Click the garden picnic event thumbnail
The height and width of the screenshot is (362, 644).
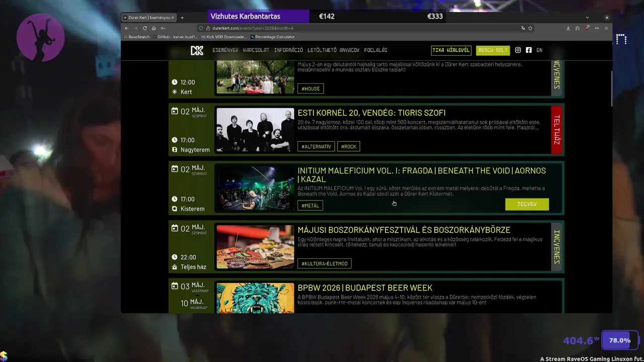(255, 77)
